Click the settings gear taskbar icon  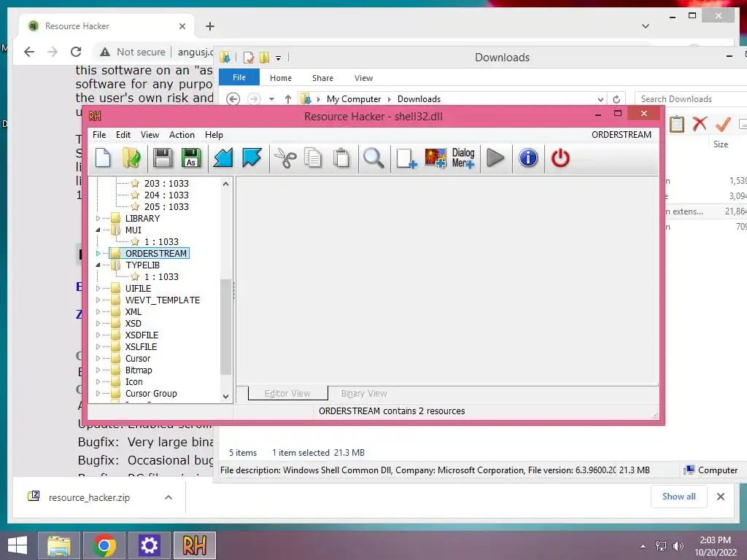point(149,545)
